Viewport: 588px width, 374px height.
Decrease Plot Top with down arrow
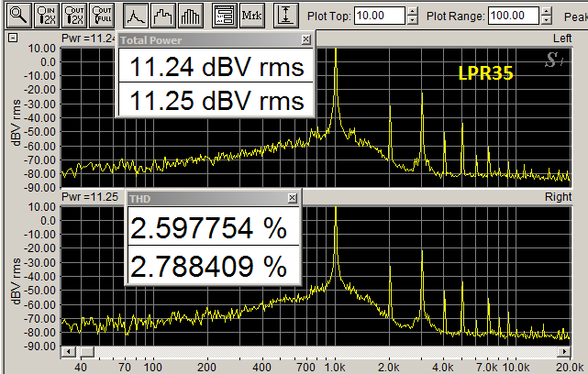(413, 20)
